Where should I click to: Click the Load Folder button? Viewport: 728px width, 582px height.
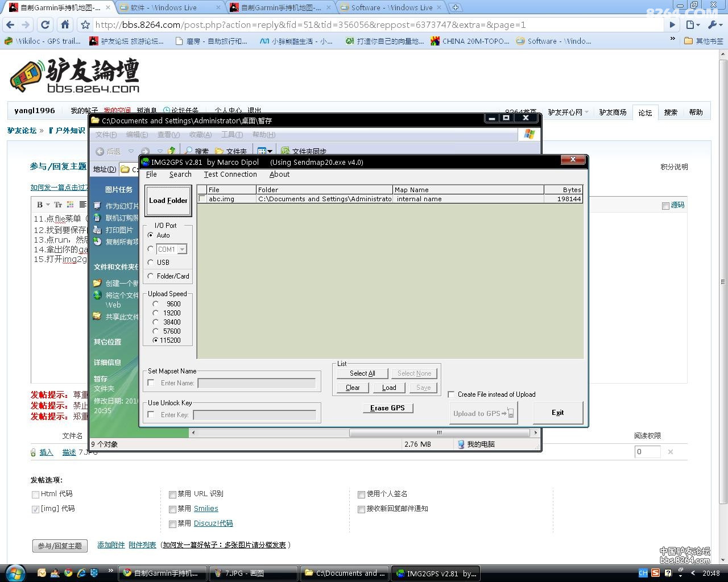pyautogui.click(x=168, y=201)
